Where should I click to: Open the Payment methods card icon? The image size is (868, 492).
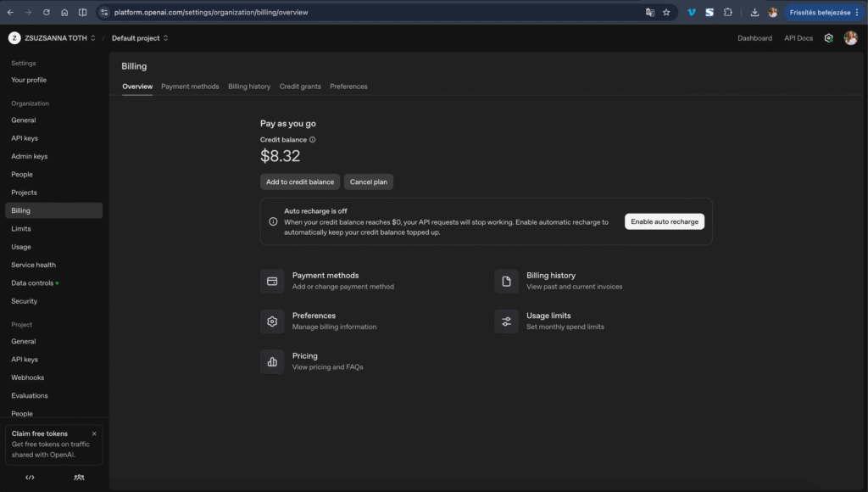272,280
